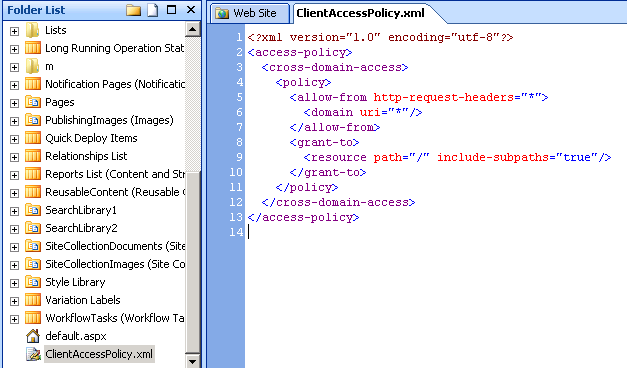This screenshot has width=627, height=368.
Task: Click the opening grant-to tag on line 8
Action: tap(324, 142)
